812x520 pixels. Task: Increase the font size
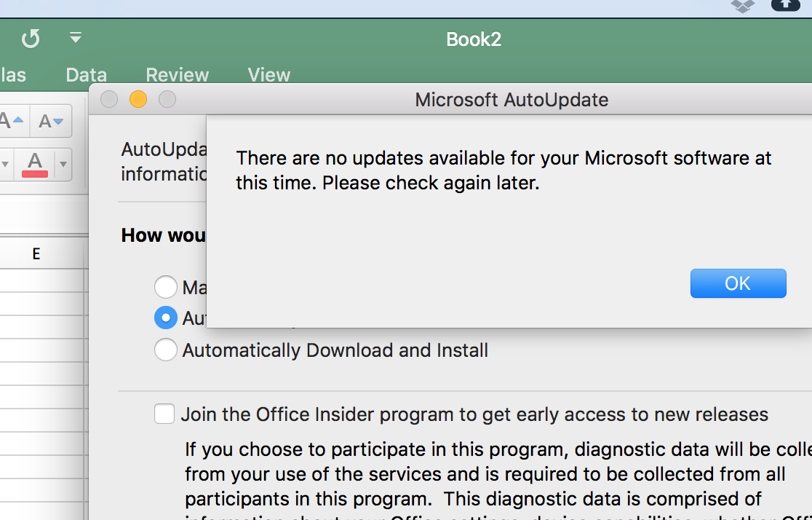pyautogui.click(x=12, y=121)
